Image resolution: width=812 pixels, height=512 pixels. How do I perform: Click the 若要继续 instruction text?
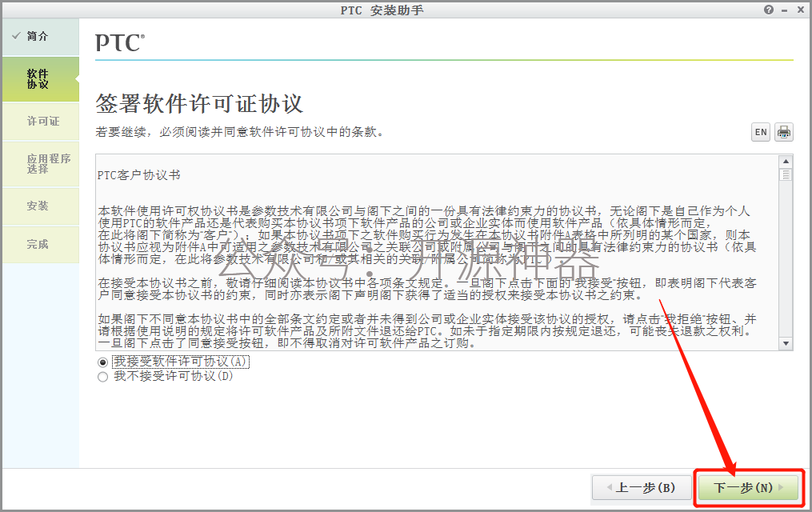click(x=241, y=132)
